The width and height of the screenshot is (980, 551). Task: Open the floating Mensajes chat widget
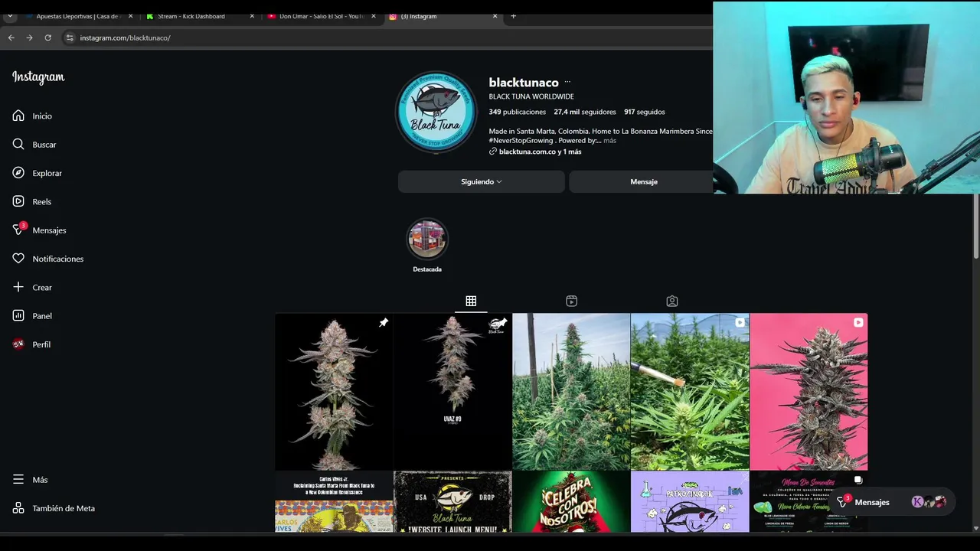pyautogui.click(x=892, y=502)
